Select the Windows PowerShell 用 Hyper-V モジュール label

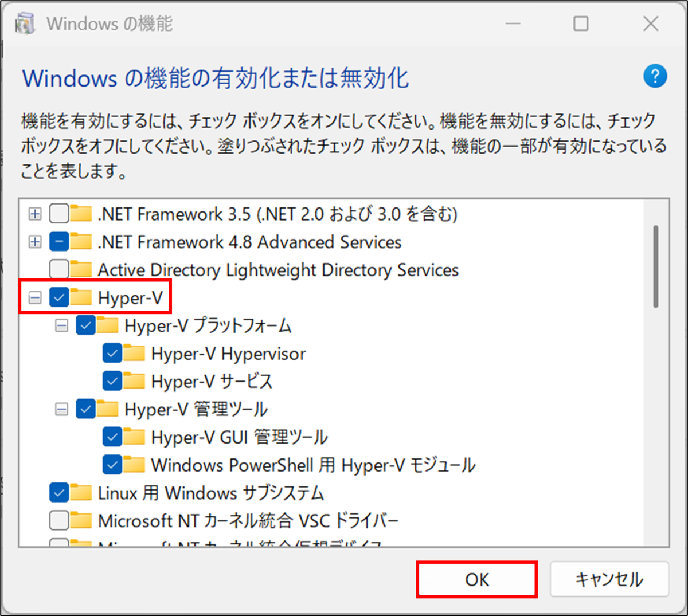pos(313,465)
